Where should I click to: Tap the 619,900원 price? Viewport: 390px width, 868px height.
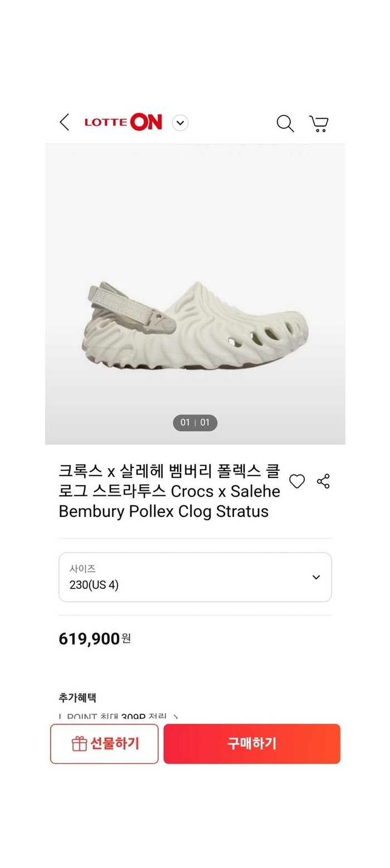pos(95,638)
